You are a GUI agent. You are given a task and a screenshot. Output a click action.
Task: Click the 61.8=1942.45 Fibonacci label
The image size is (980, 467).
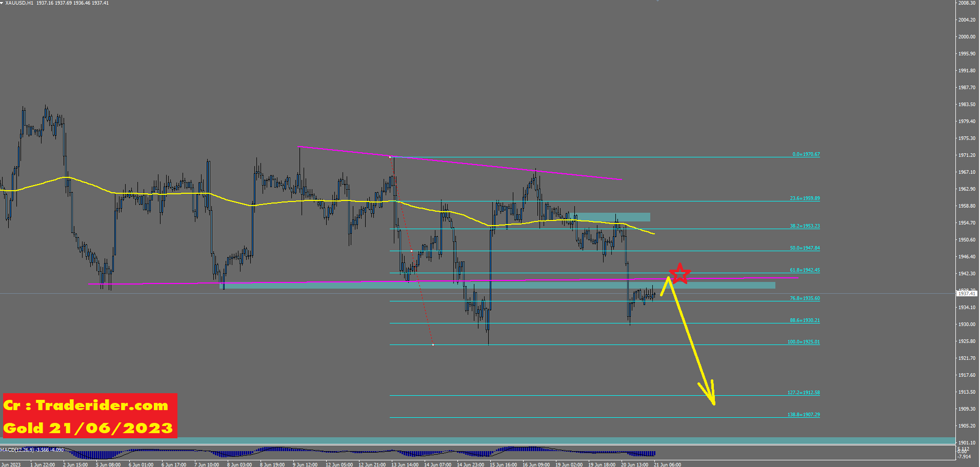[804, 270]
